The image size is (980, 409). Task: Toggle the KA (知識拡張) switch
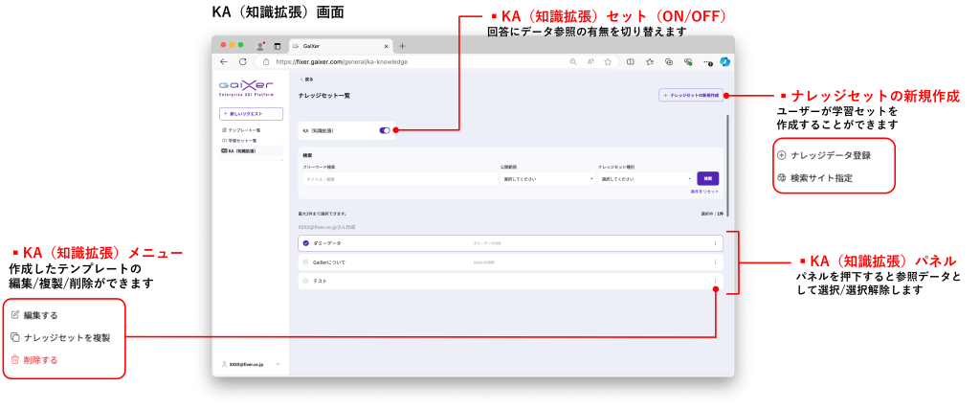click(385, 130)
